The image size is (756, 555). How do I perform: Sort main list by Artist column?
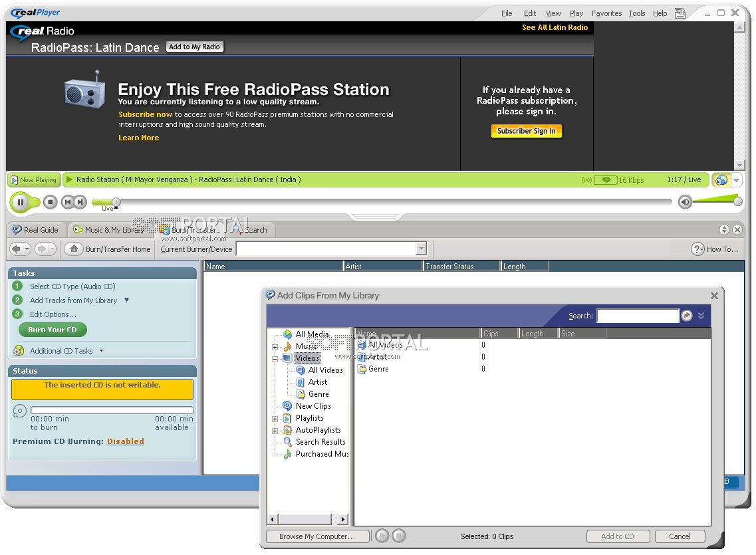pyautogui.click(x=382, y=267)
